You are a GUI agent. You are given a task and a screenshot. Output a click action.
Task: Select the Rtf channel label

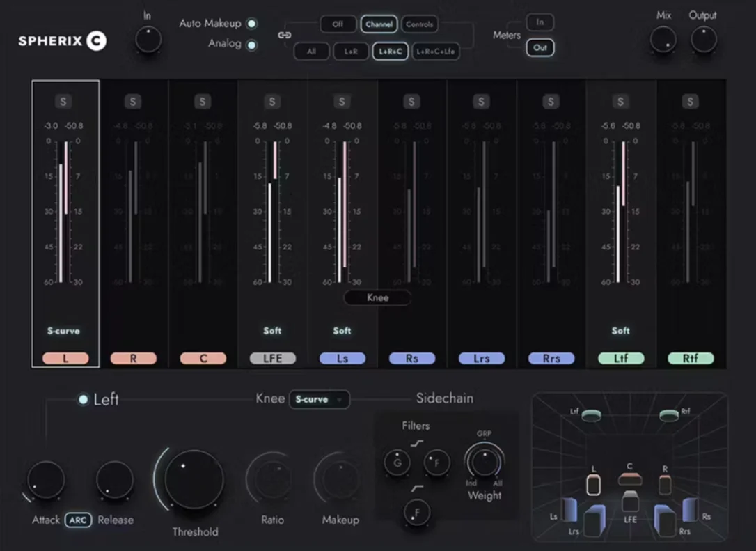point(691,359)
